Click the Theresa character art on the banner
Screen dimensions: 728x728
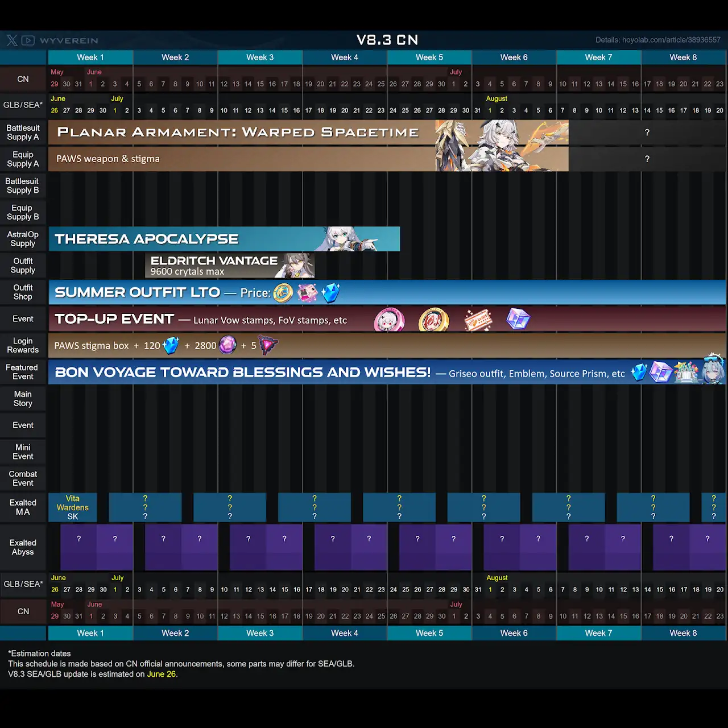coord(347,239)
